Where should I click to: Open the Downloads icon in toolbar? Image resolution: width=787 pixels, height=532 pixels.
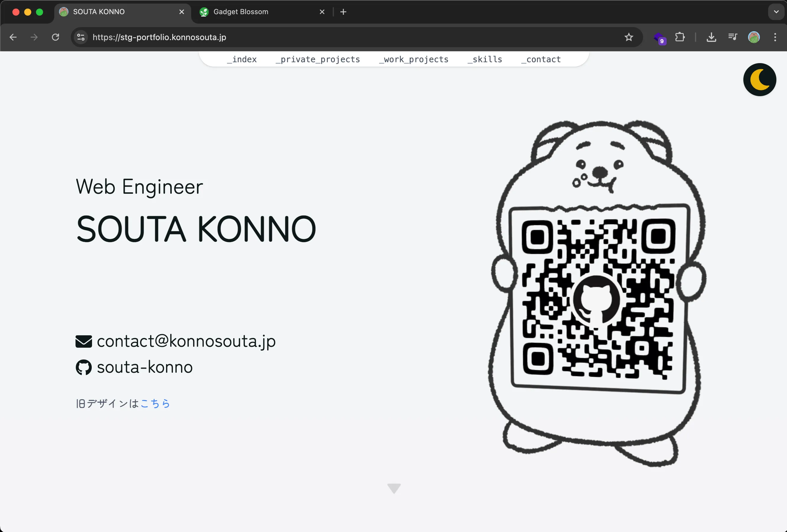[711, 37]
